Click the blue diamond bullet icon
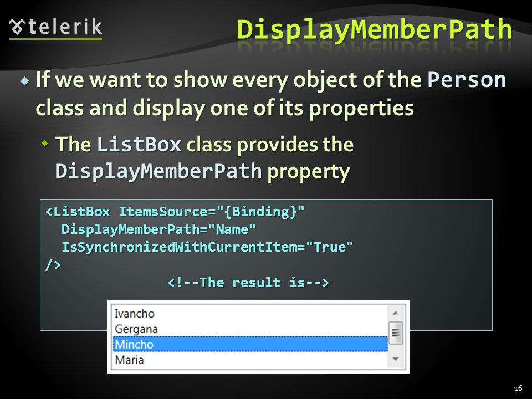The width and height of the screenshot is (532, 399). coord(25,81)
